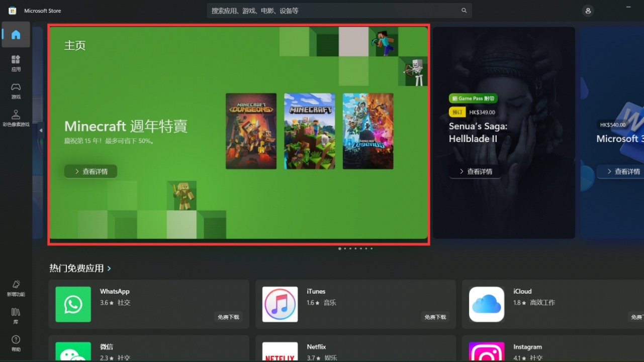Click the 微信 app name text
Image resolution: width=644 pixels, height=362 pixels.
(107, 347)
